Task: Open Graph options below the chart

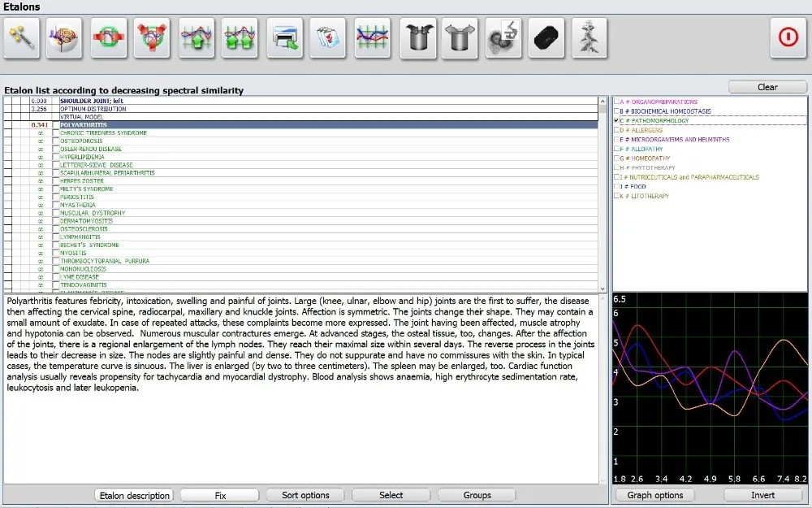Action: (660, 495)
